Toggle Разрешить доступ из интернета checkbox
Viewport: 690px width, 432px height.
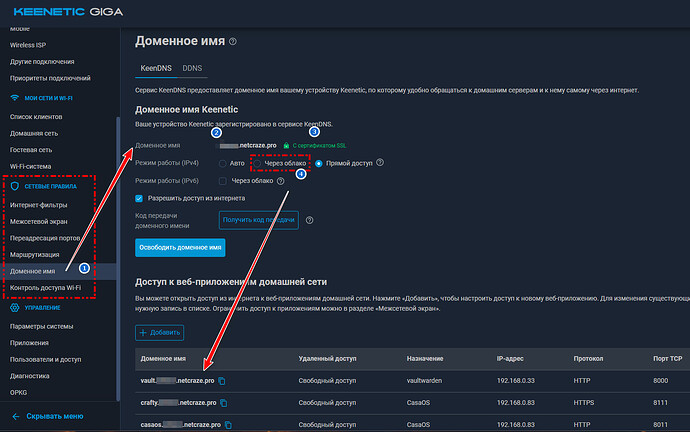(x=140, y=198)
